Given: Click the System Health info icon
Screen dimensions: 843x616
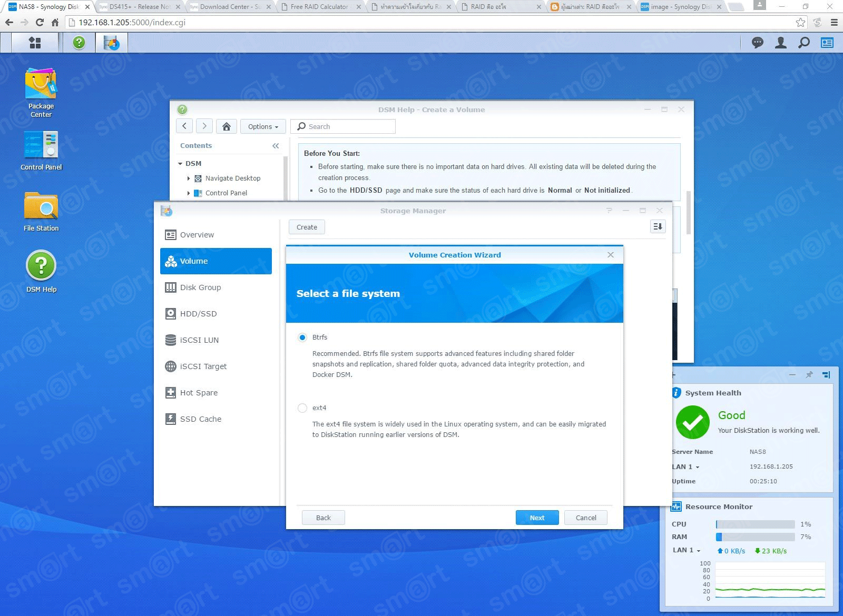Looking at the screenshot, I should pyautogui.click(x=677, y=393).
